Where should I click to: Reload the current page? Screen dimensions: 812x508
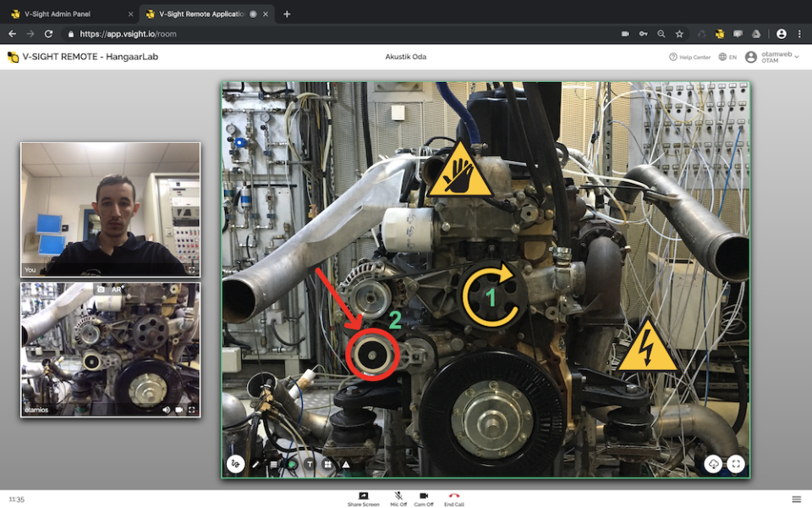pyautogui.click(x=49, y=34)
